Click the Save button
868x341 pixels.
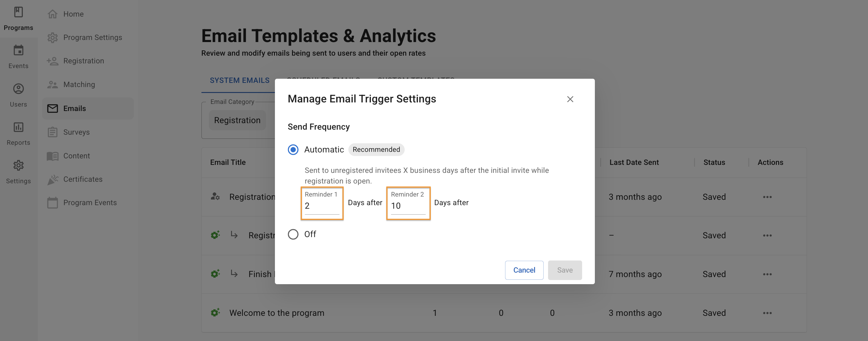(564, 270)
